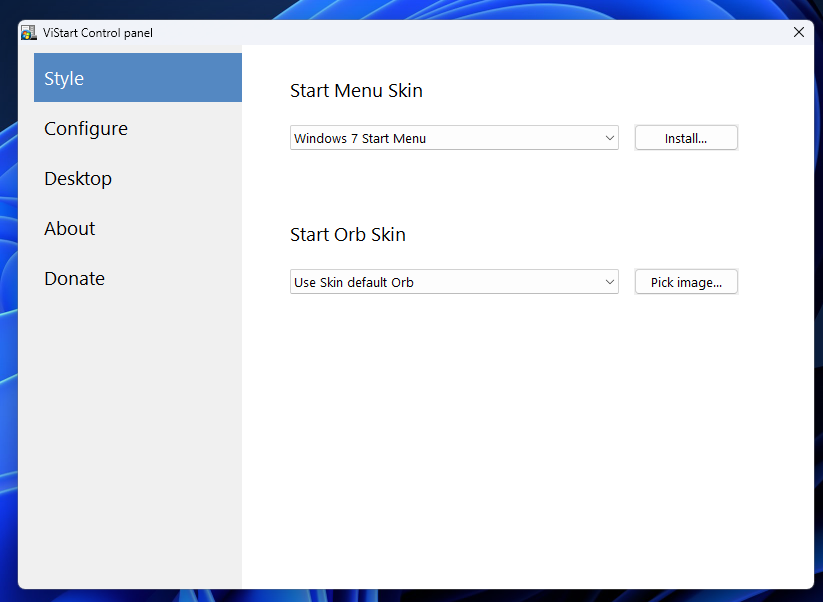Click the 'Start Orb Skin' heading
This screenshot has height=602, width=823.
[x=348, y=235]
